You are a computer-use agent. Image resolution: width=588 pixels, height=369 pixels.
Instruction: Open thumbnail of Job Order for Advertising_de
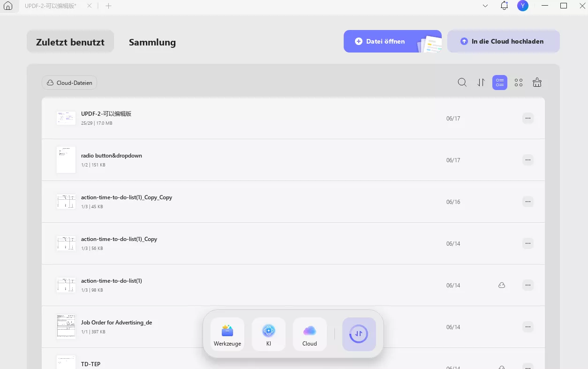coord(66,327)
